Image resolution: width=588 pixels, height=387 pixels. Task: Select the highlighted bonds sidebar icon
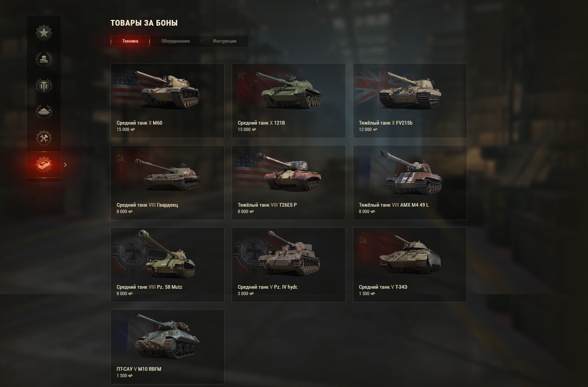(44, 165)
